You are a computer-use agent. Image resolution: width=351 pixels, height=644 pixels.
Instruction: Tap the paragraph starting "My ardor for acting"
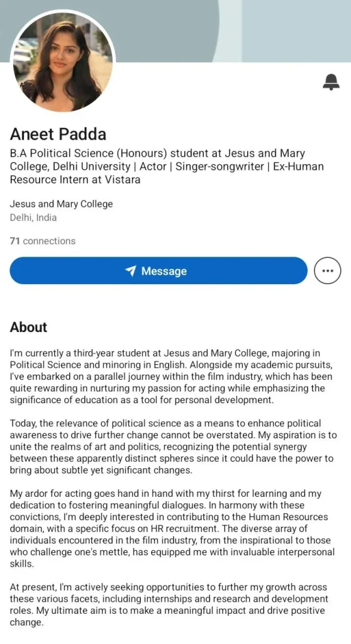tap(172, 528)
